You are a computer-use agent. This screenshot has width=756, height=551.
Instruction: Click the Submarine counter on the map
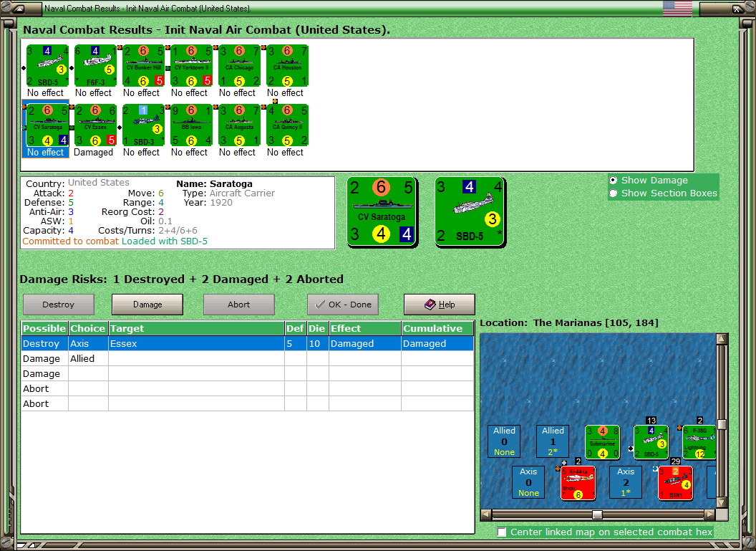click(x=602, y=442)
